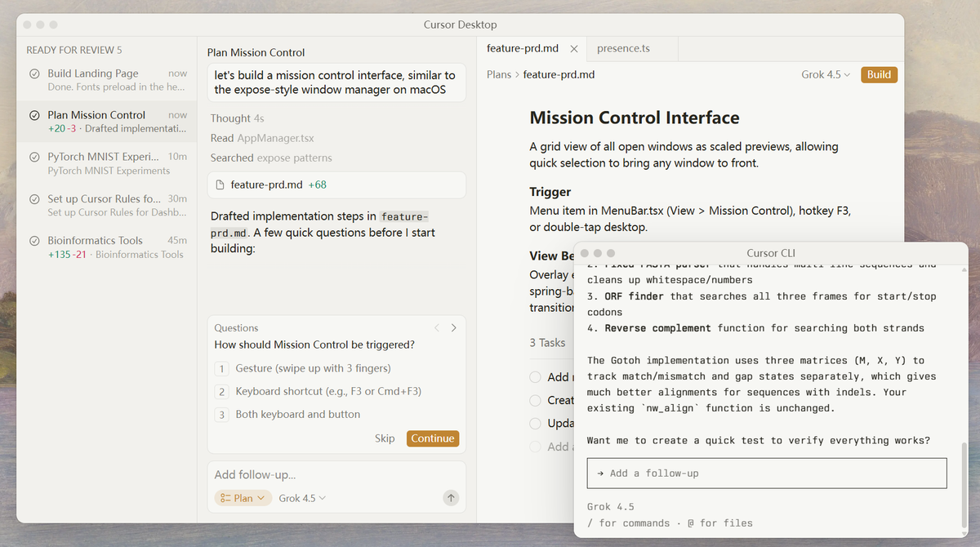Click feature-prd.md in the breadcrumb
The image size is (980, 547).
(x=559, y=74)
